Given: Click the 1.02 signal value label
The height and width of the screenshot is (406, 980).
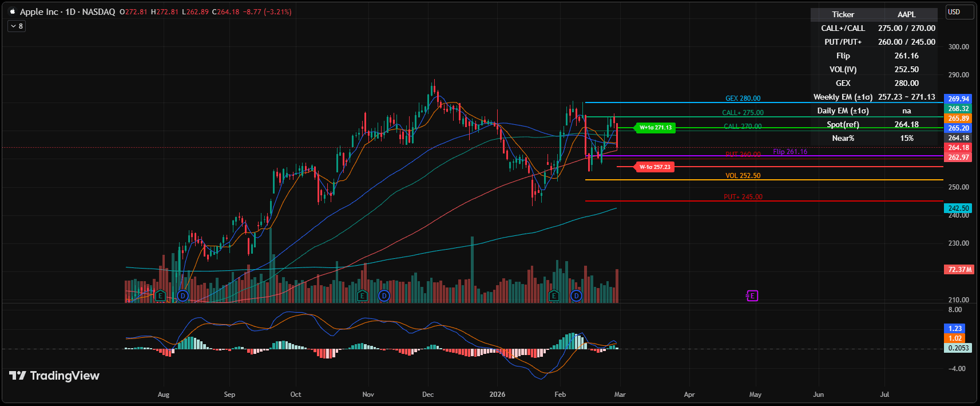Looking at the screenshot, I should click(955, 338).
